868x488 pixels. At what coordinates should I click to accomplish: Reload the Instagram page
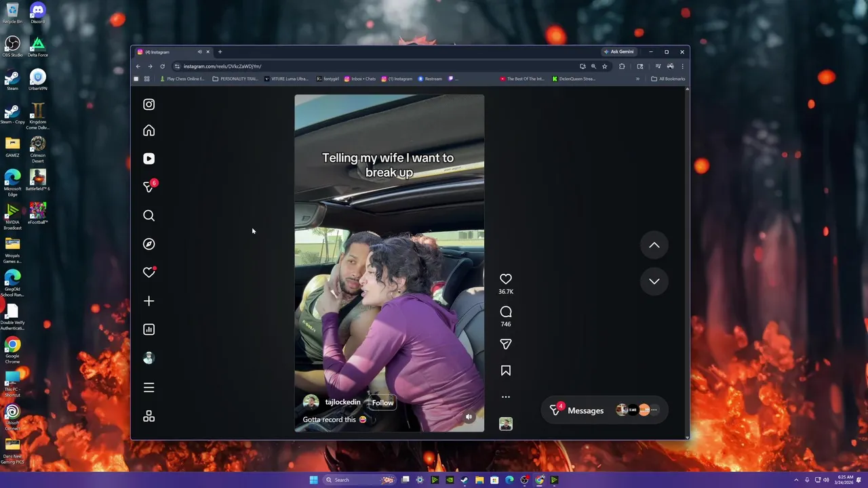coord(162,66)
